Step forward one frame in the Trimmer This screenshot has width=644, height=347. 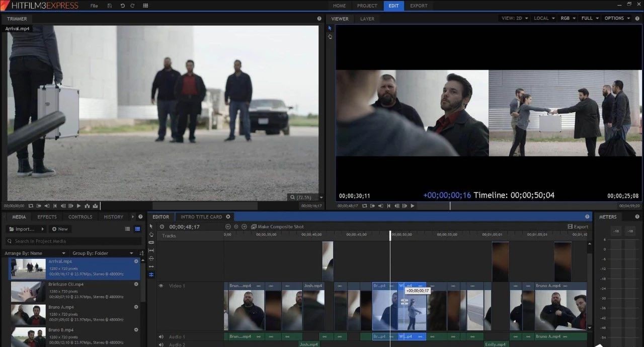click(71, 206)
